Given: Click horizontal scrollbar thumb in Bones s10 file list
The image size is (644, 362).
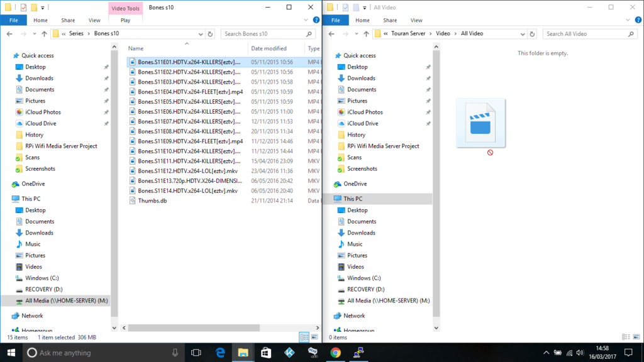Looking at the screenshot, I should point(194,328).
